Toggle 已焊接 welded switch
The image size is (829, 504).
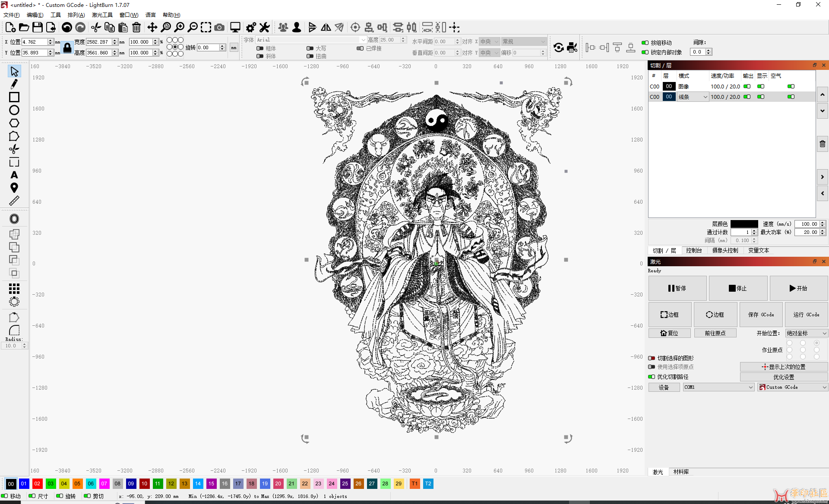360,48
